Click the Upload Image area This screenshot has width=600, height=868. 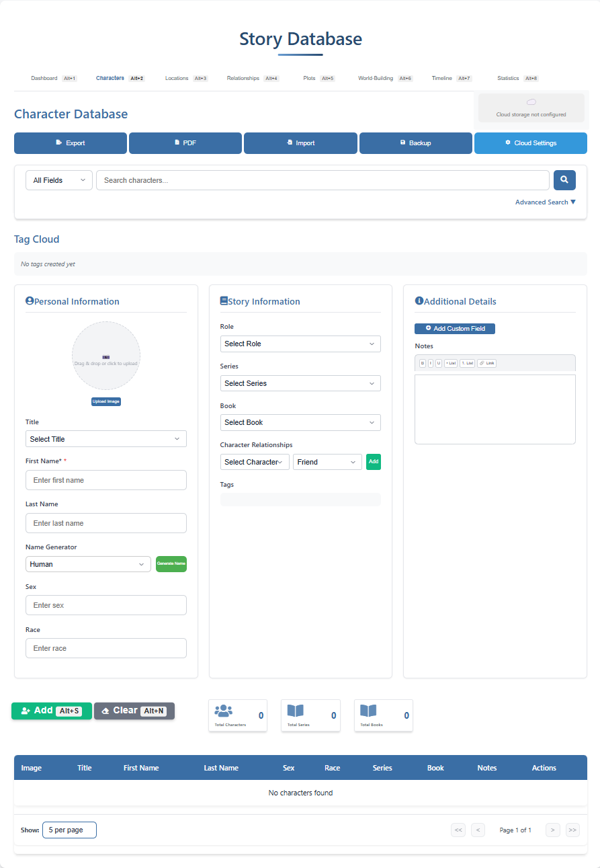[105, 401]
